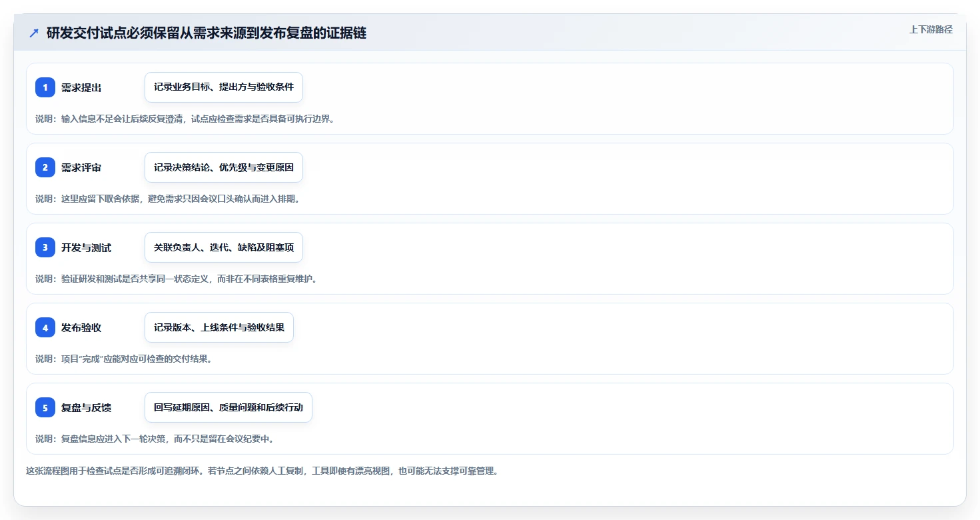Click the note starting 说明:复盘信息应进入
The width and height of the screenshot is (980, 520).
[x=155, y=439]
